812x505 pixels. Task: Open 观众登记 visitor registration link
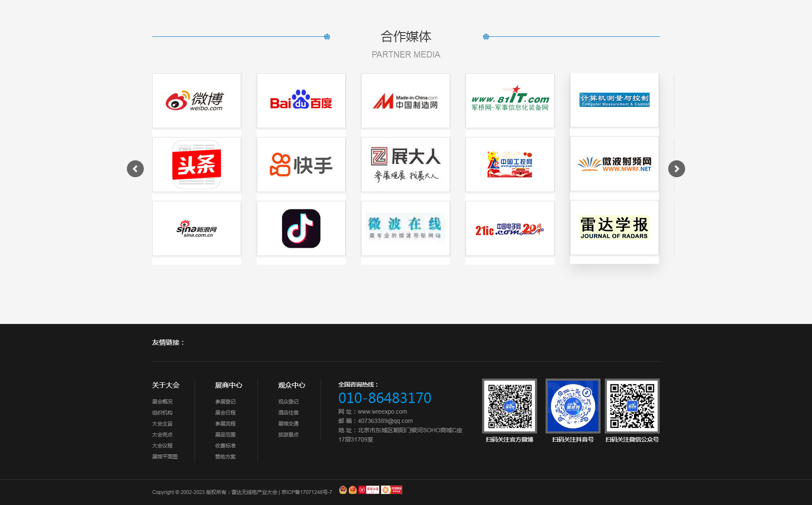click(288, 402)
